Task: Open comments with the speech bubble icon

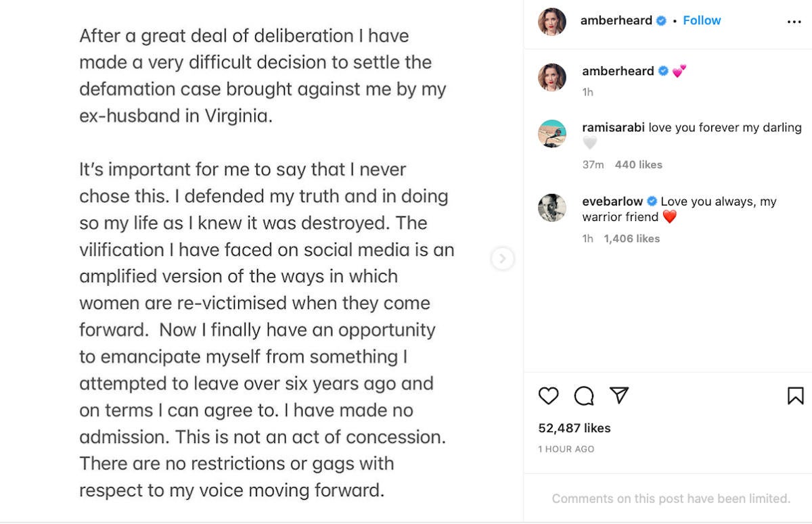Action: (x=583, y=396)
